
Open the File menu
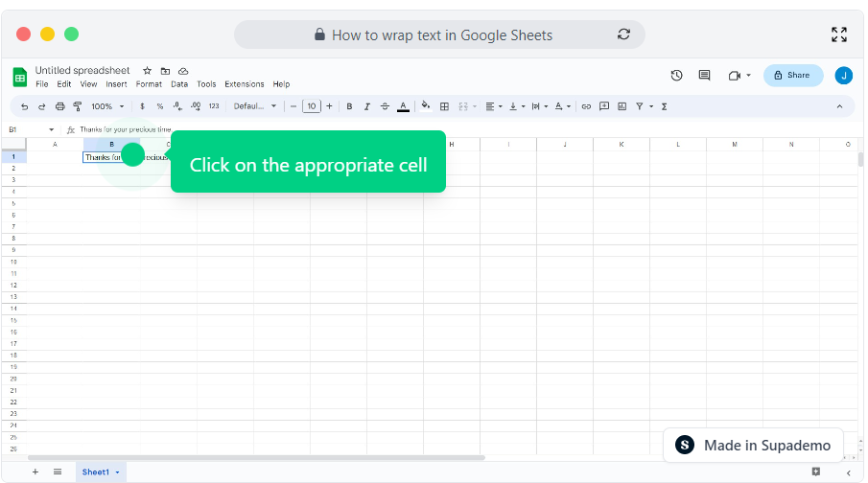(x=42, y=84)
